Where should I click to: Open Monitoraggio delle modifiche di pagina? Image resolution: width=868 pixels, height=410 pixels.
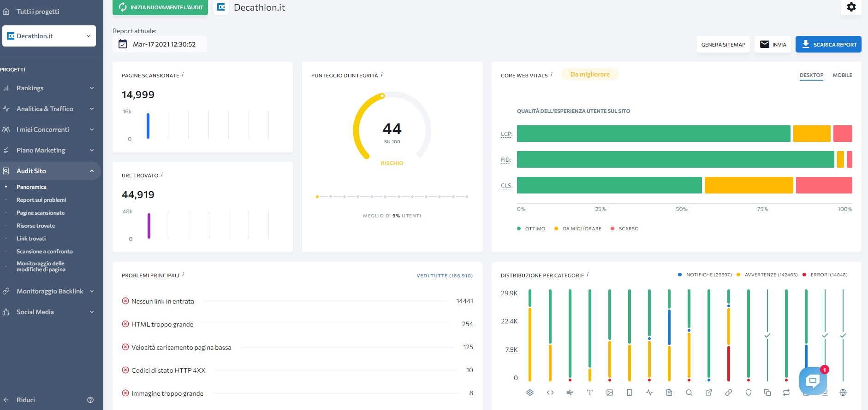[41, 266]
